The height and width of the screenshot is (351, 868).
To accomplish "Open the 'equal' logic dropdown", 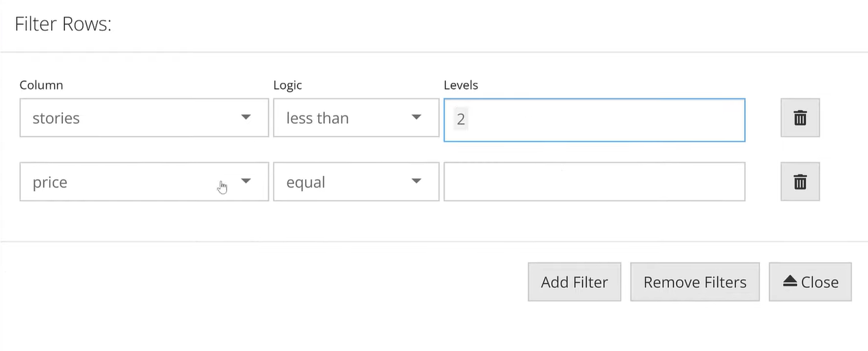I will [x=356, y=182].
